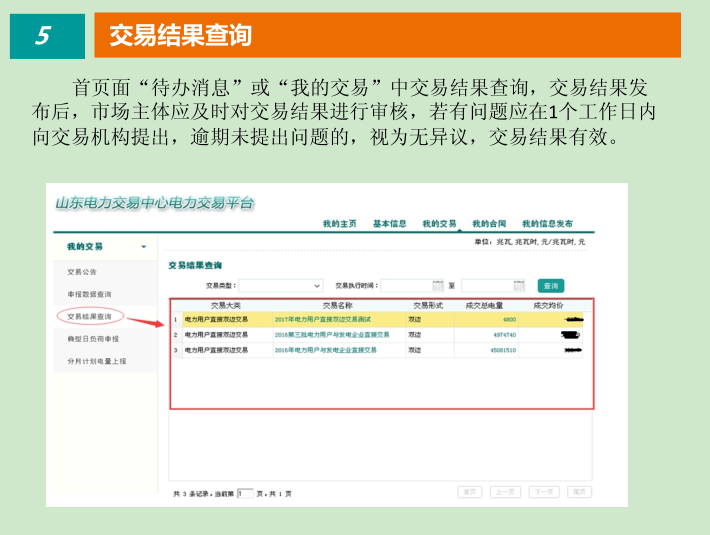Open the 我的主页 tab
The width and height of the screenshot is (710, 535).
click(x=339, y=223)
